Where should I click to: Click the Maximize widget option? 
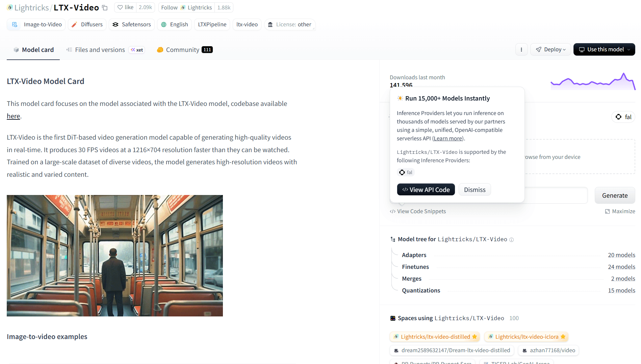tap(620, 212)
